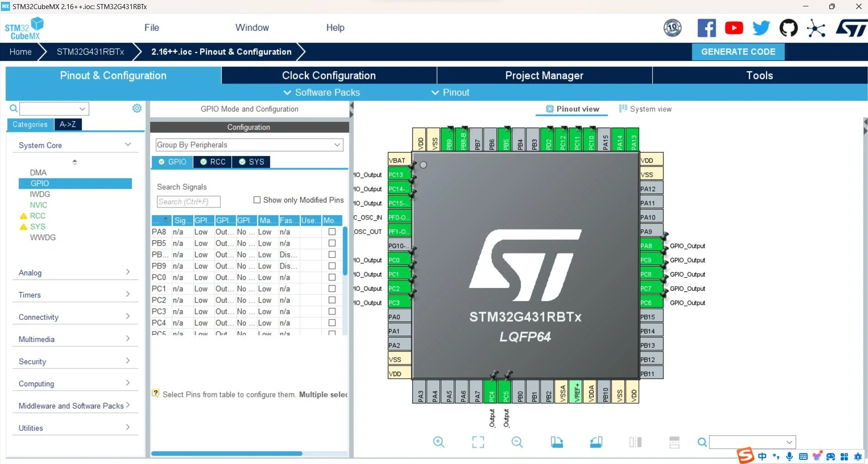The width and height of the screenshot is (868, 464).
Task: Focus the Search Signals input field
Action: (x=188, y=202)
